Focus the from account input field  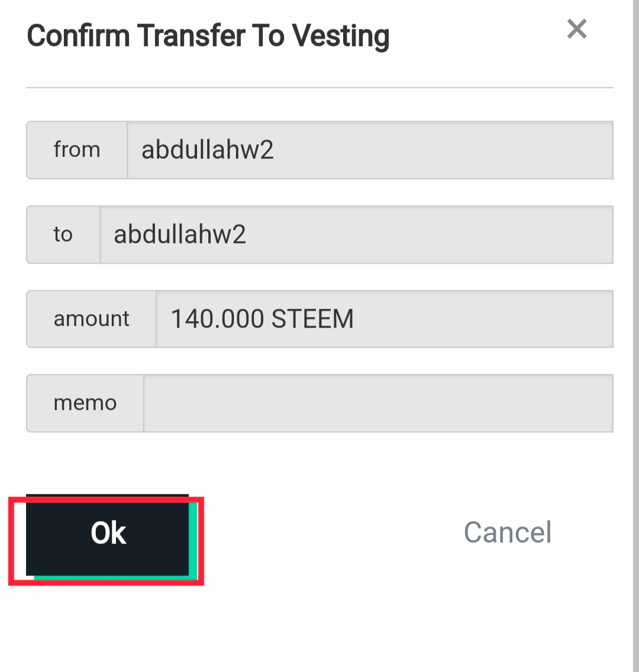[370, 150]
